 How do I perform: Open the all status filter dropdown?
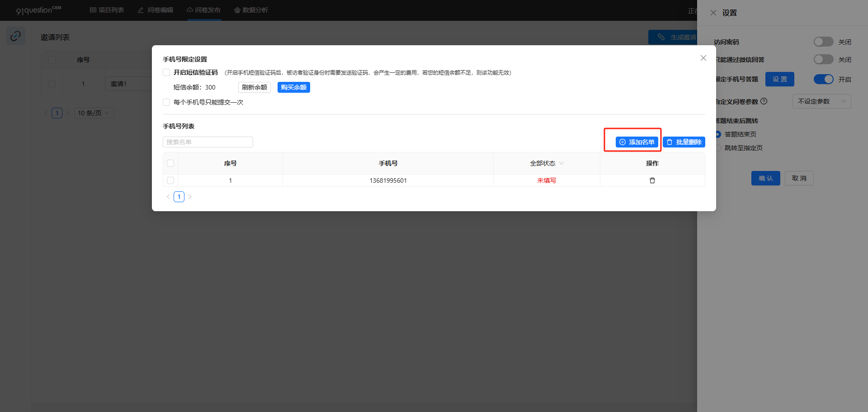[x=547, y=163]
